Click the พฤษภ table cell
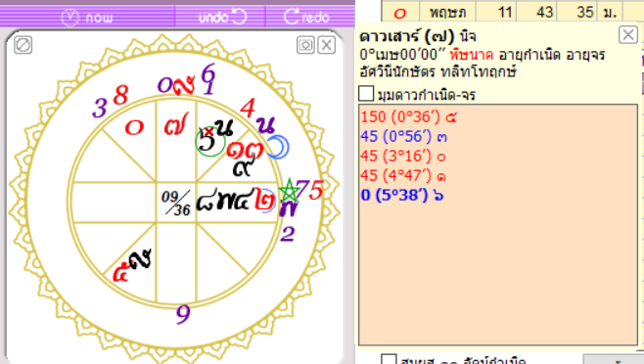The height and width of the screenshot is (364, 644). point(447,12)
